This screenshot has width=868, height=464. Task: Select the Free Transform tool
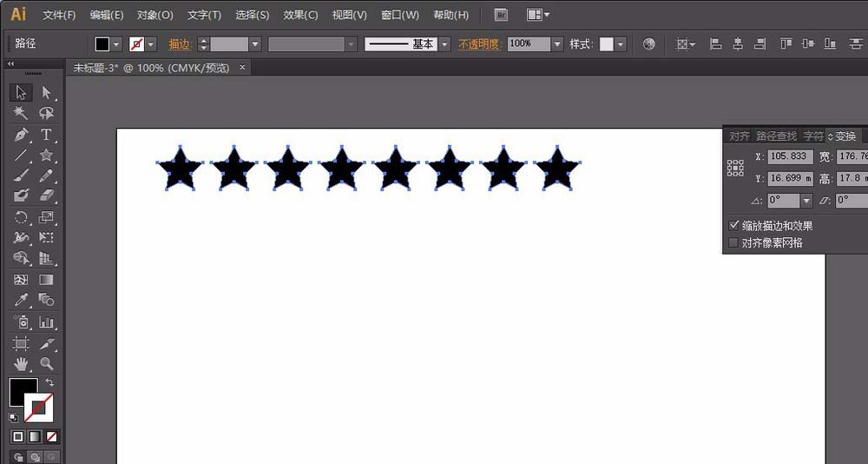point(47,238)
